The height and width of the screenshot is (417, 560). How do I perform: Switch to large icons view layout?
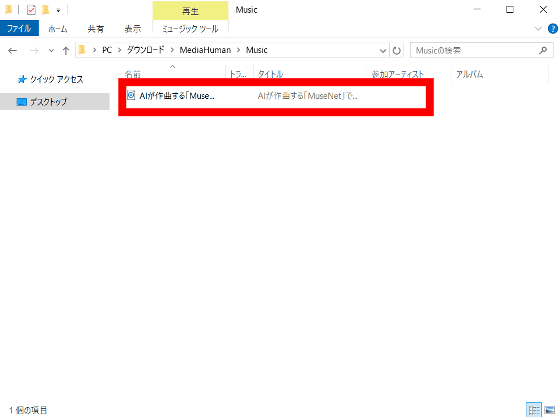(x=550, y=410)
